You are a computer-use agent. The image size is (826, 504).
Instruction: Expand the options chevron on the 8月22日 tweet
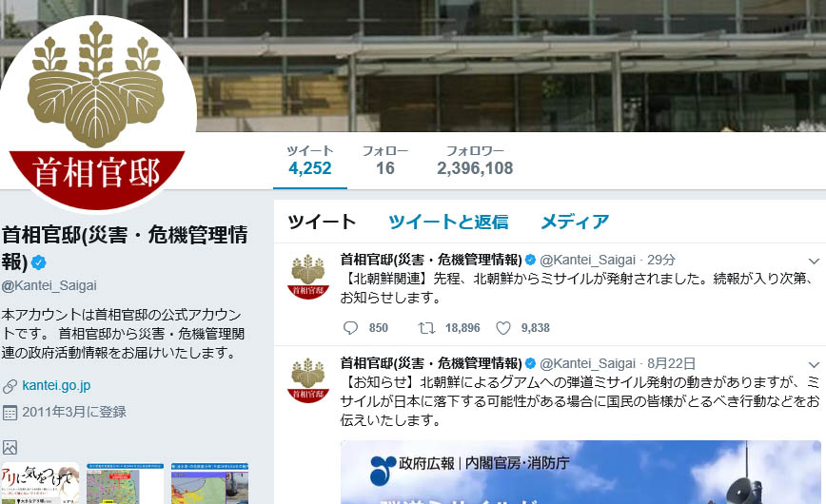click(x=814, y=365)
